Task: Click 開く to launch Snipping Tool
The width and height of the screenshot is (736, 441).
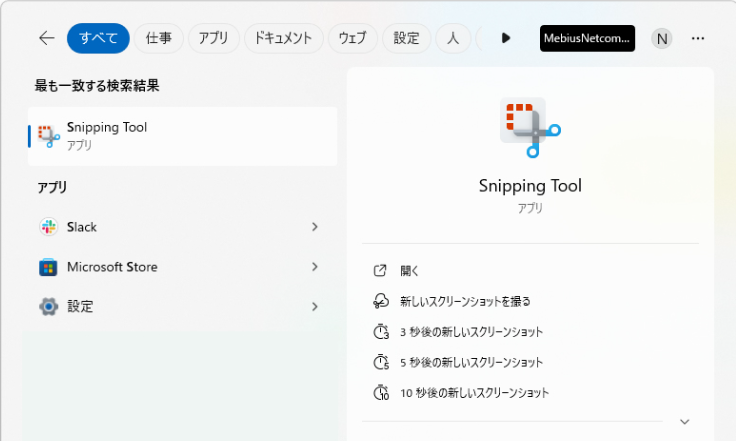Action: (410, 271)
